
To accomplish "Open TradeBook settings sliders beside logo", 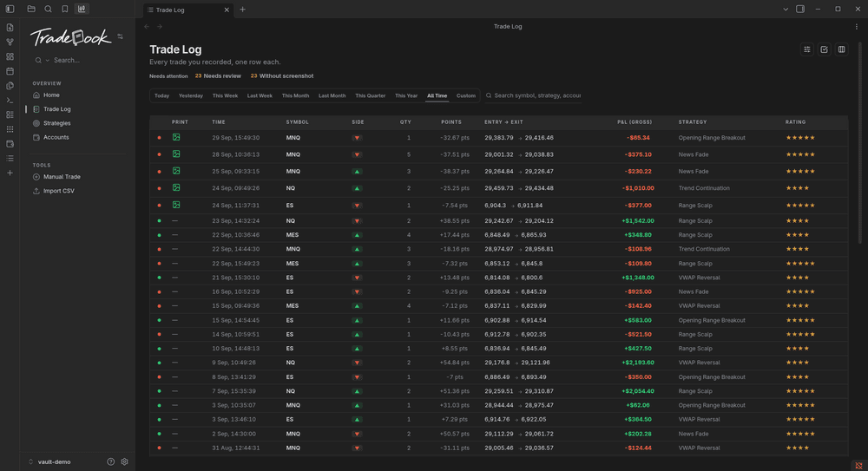I will click(120, 36).
